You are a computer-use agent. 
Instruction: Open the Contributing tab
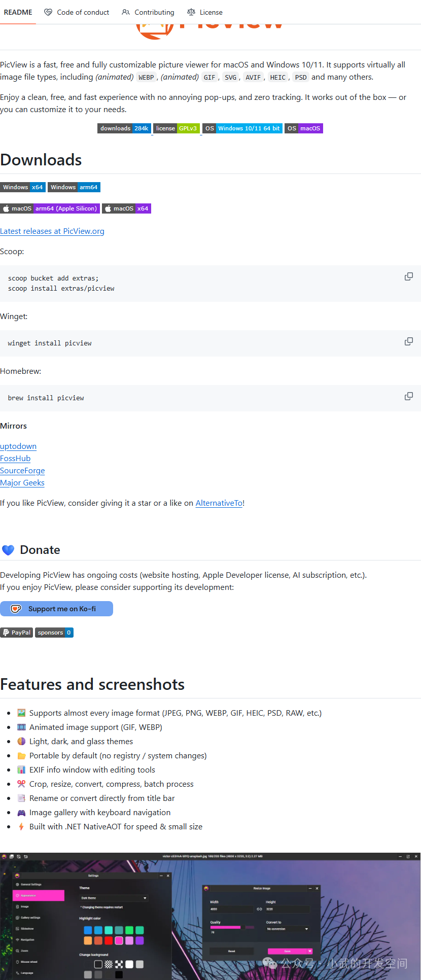coord(148,12)
